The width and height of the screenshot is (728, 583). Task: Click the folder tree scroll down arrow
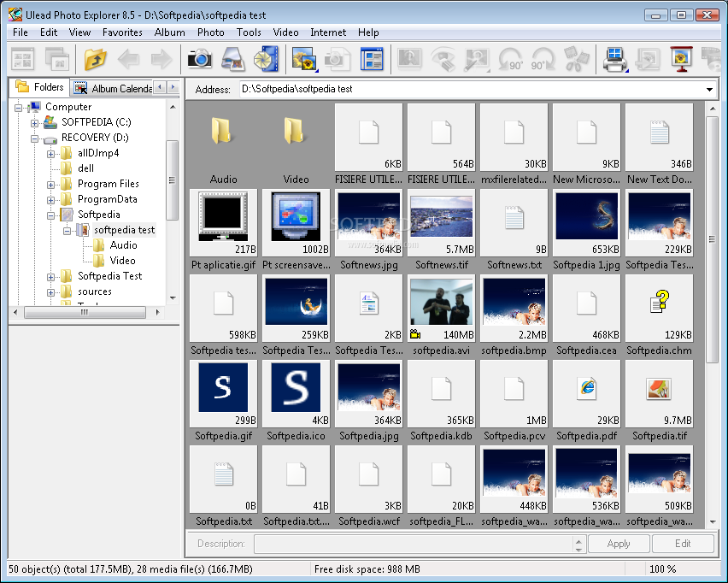pos(173,297)
